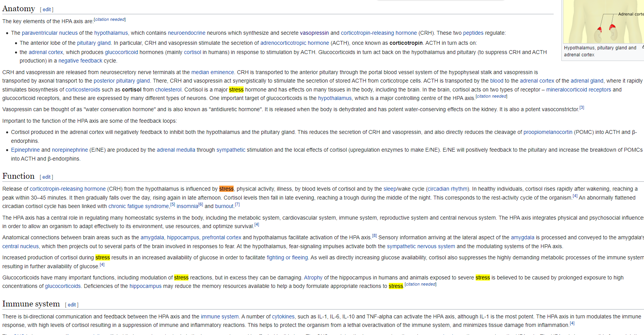Click the cholesterol link
The image size is (644, 335).
(x=168, y=90)
